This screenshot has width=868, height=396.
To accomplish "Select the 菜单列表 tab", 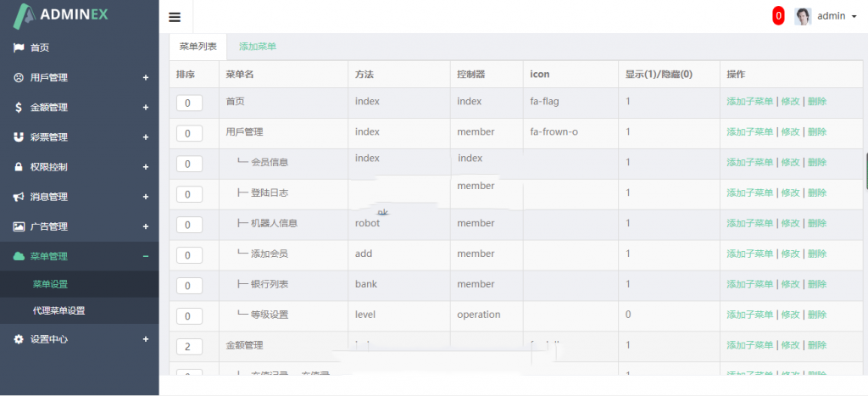I will tap(198, 47).
